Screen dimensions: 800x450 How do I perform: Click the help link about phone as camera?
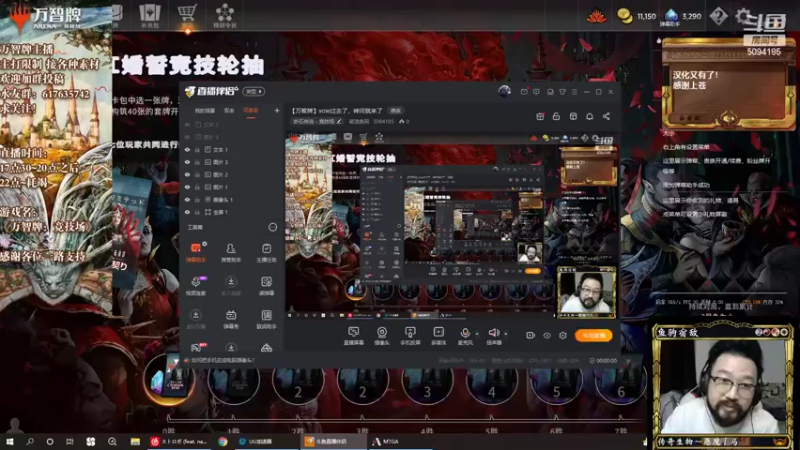(x=223, y=360)
